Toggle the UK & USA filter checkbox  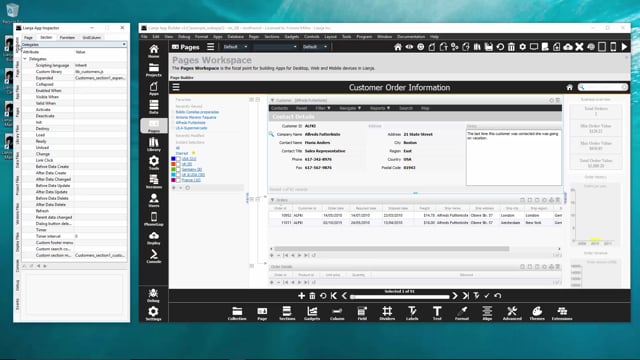[x=178, y=175]
